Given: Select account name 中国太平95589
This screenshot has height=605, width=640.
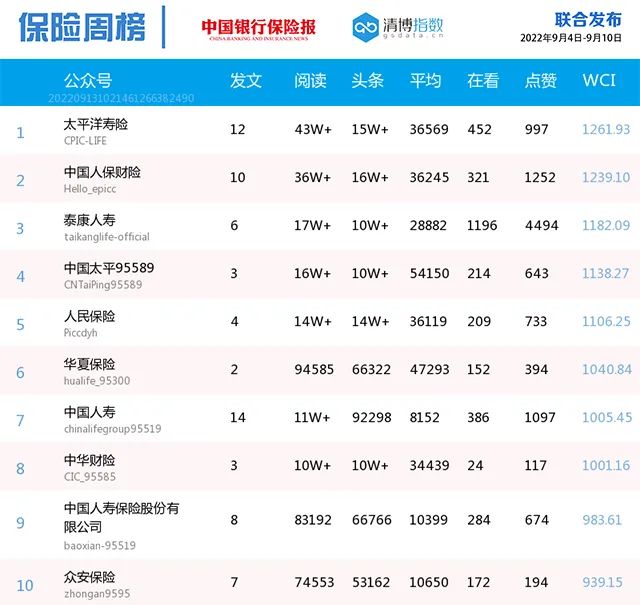Looking at the screenshot, I should [x=109, y=268].
